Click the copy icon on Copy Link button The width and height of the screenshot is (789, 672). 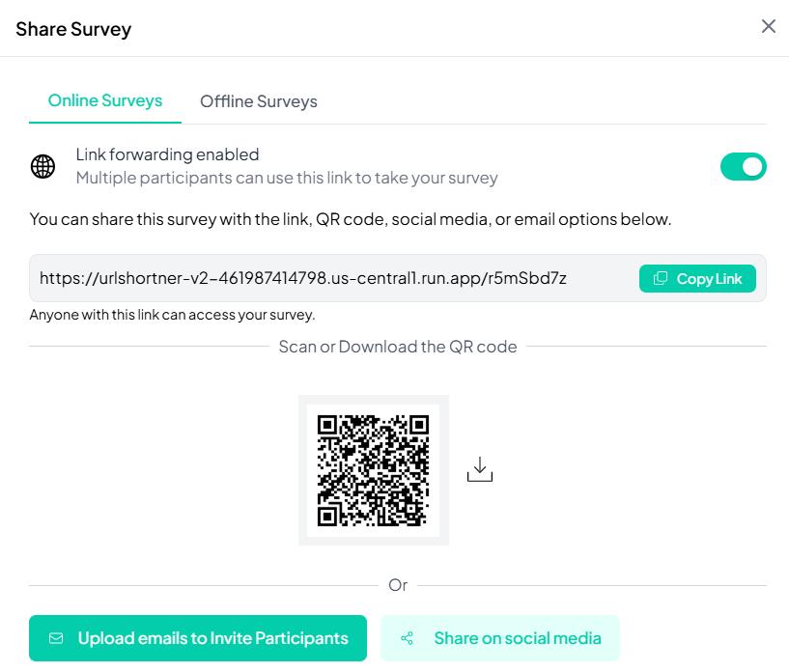point(661,278)
